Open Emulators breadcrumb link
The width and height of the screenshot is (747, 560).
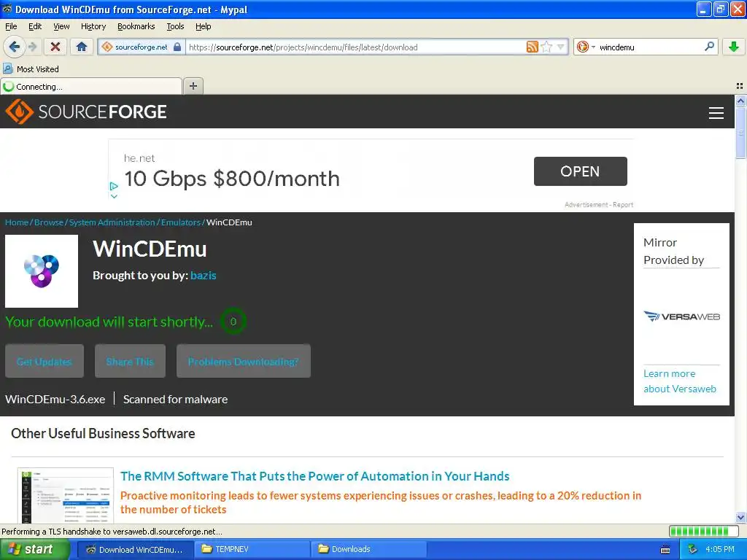click(x=181, y=222)
